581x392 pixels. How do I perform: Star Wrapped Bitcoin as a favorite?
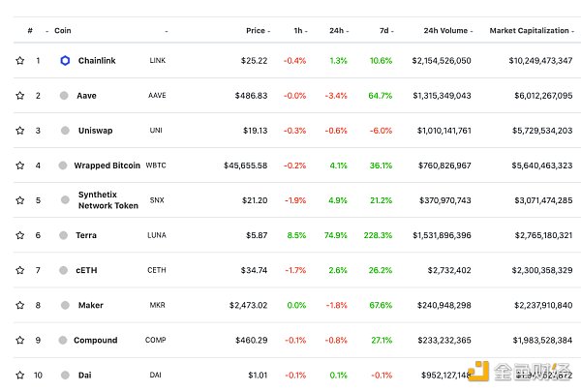click(20, 166)
